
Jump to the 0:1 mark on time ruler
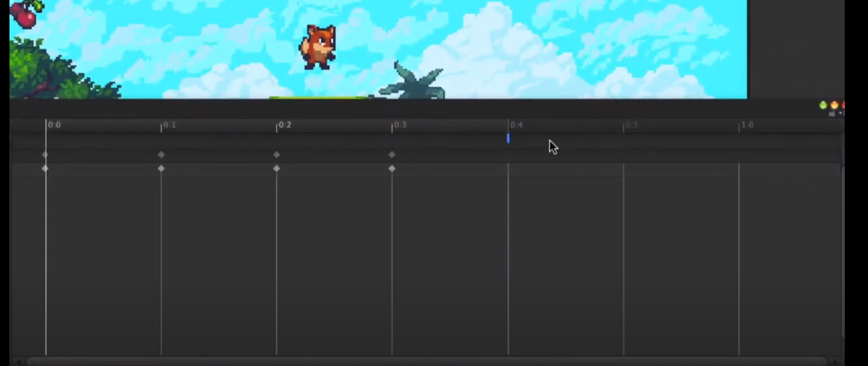click(170, 125)
